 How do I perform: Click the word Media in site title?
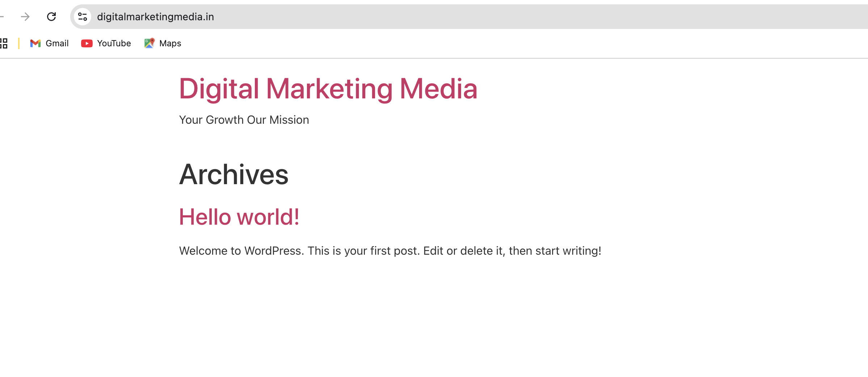438,89
